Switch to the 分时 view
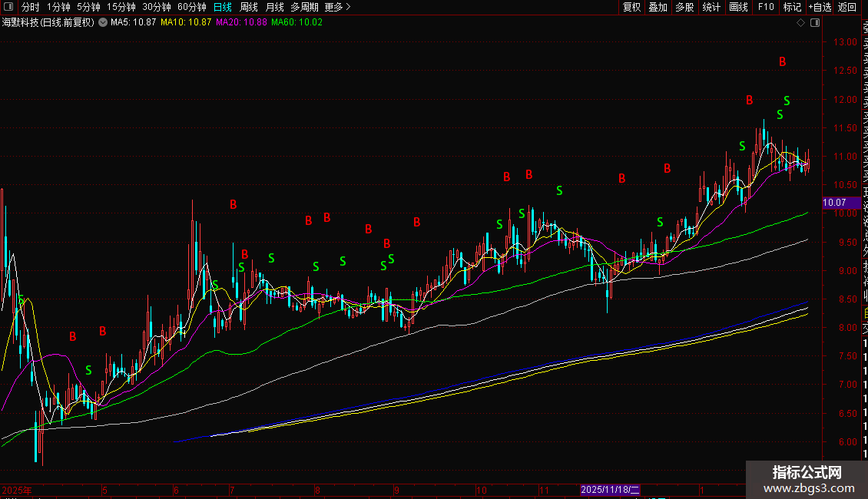Image resolution: width=868 pixels, height=499 pixels. 30,7
